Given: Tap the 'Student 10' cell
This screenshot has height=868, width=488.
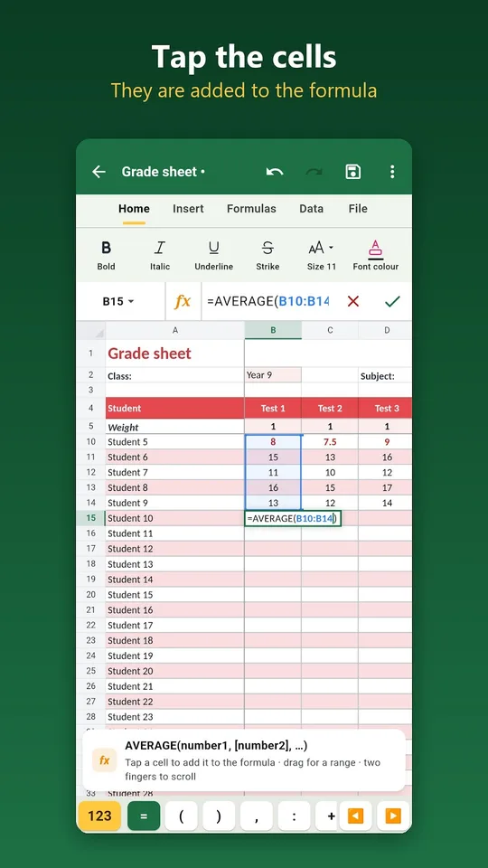Looking at the screenshot, I should [x=174, y=518].
